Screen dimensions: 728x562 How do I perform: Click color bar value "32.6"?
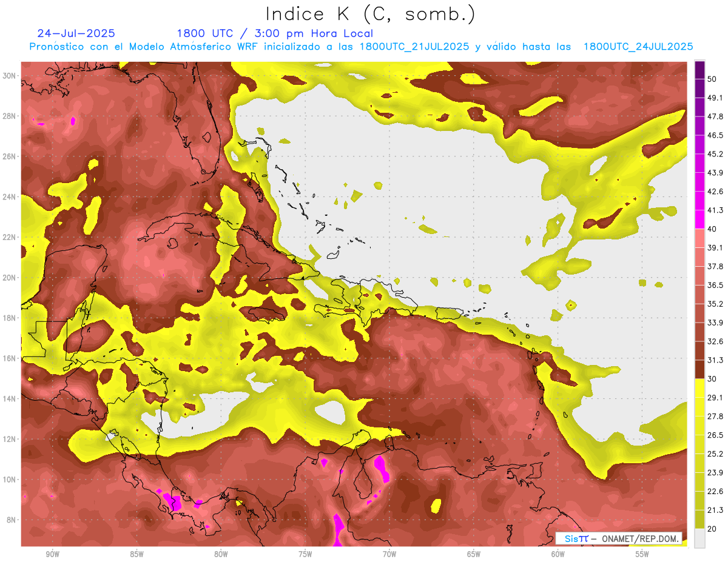(715, 341)
